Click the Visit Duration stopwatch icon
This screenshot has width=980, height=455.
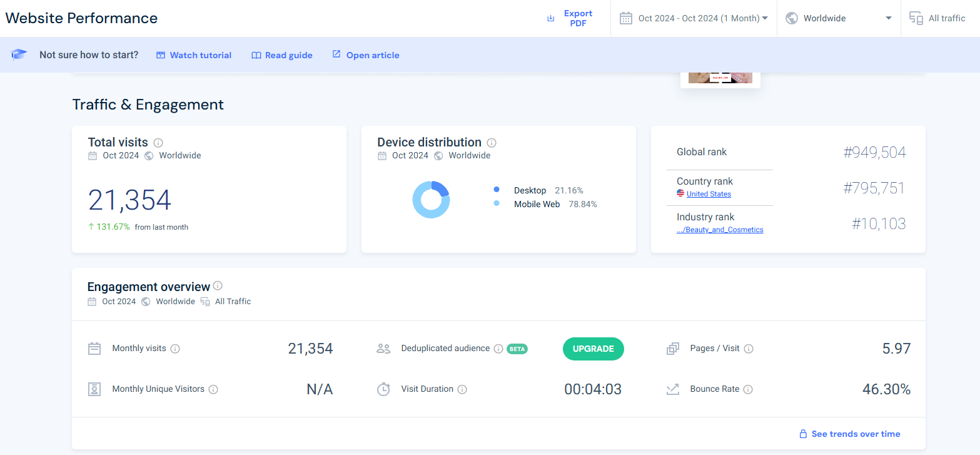tap(383, 389)
